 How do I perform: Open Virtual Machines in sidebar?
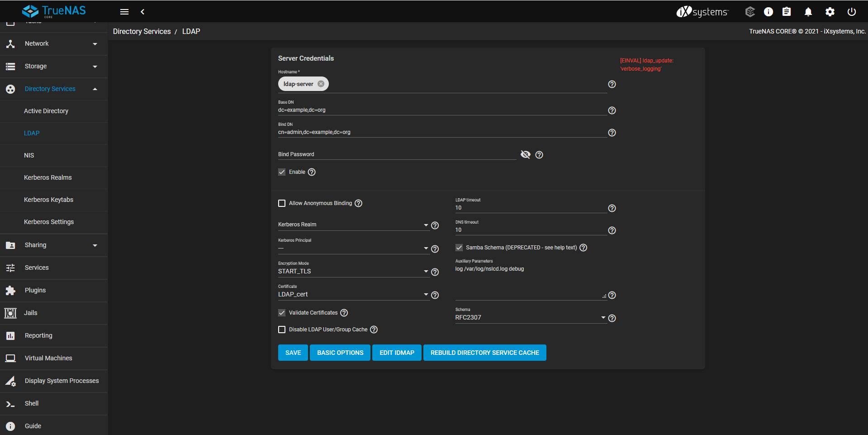pyautogui.click(x=54, y=359)
